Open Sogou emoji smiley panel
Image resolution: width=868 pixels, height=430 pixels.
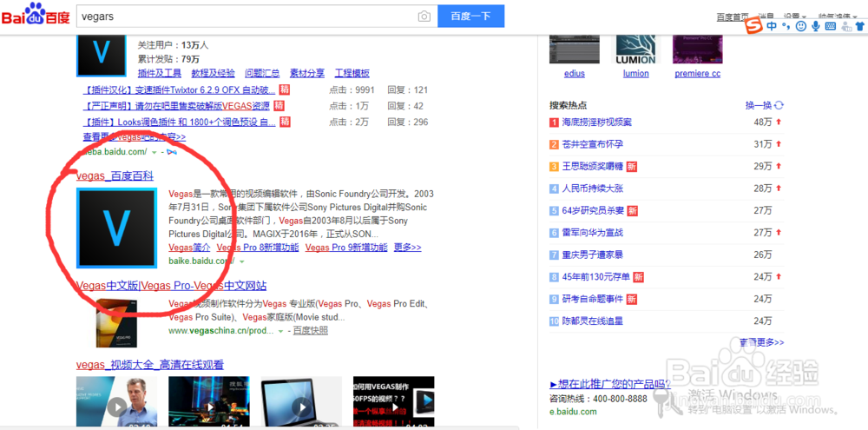pos(800,27)
